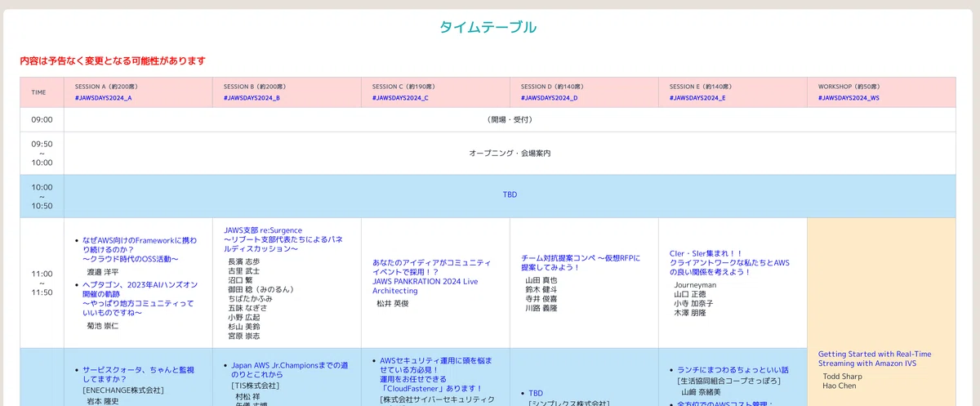Click the (開場・受付) row text
The width and height of the screenshot is (980, 406).
[510, 119]
